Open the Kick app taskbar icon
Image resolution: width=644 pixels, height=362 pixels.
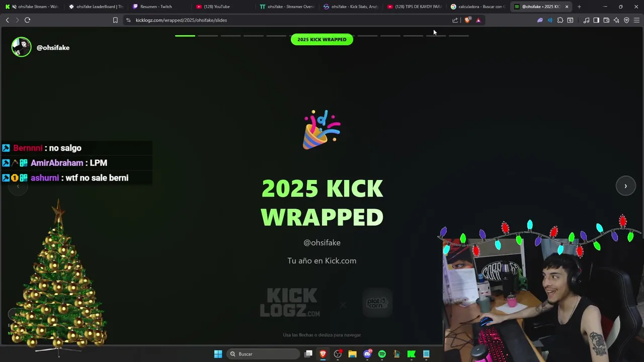pyautogui.click(x=412, y=354)
